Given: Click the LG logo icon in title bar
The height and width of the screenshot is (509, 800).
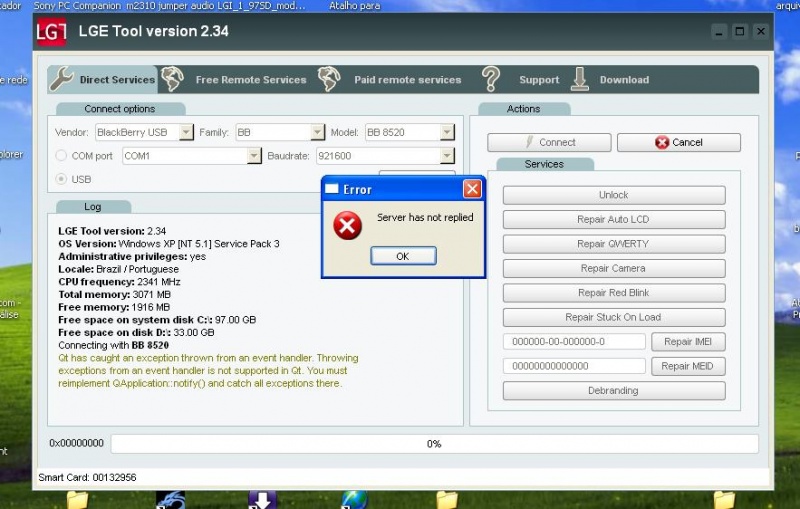Looking at the screenshot, I should coord(51,32).
